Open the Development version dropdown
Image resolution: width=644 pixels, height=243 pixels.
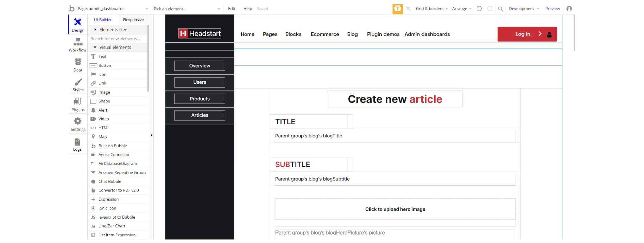click(524, 8)
